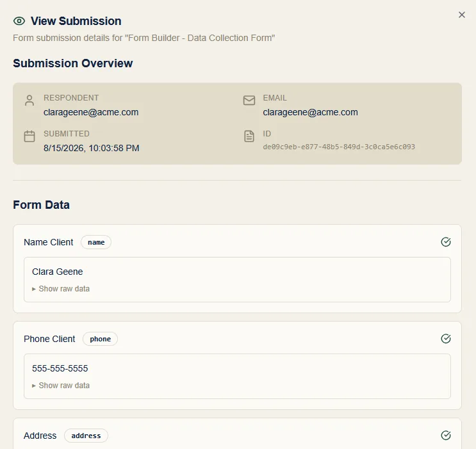
Task: Close the View Submission dialog
Action: 461,15
